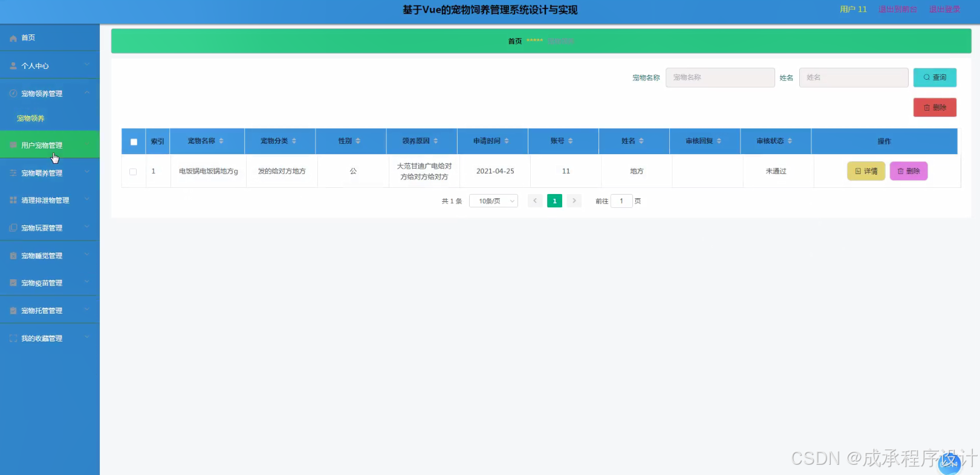Viewport: 980px width, 475px height.
Task: Expand the 宠物睡觉管理 menu chevron
Action: pos(87,255)
